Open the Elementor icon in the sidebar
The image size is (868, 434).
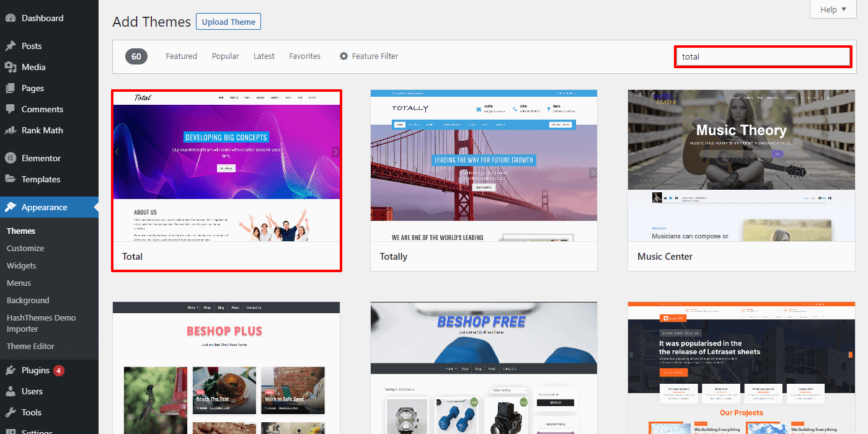(10, 158)
